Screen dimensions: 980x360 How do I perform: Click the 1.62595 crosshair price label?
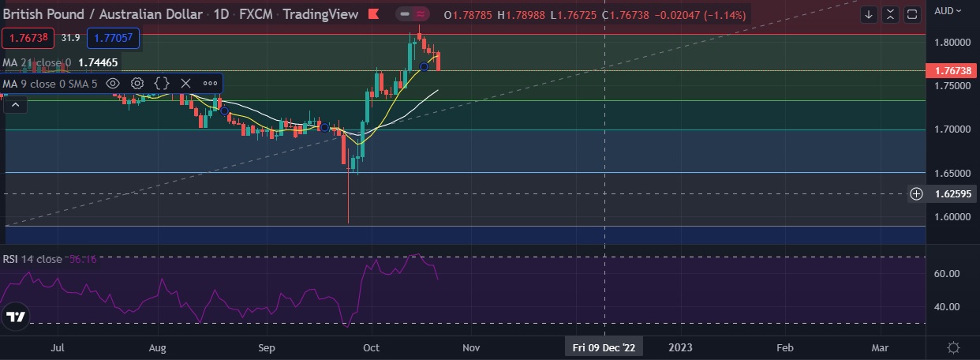952,193
